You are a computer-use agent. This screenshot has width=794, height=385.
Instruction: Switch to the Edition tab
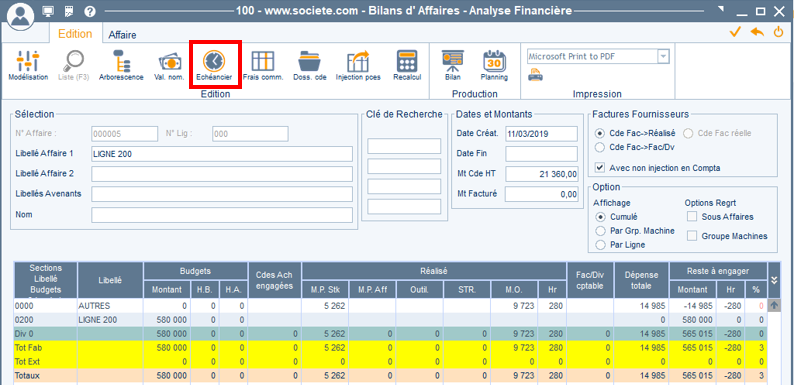coord(75,34)
